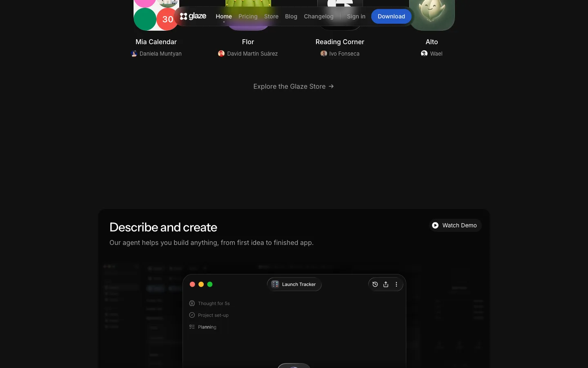The image size is (588, 368).
Task: Click the blue Download button
Action: click(391, 16)
